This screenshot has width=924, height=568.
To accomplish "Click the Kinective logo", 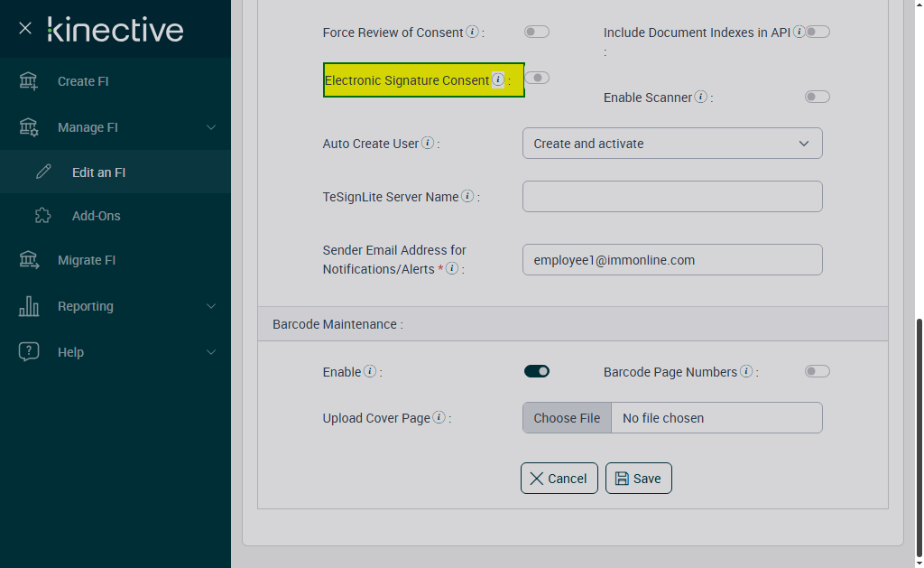I will click(115, 30).
